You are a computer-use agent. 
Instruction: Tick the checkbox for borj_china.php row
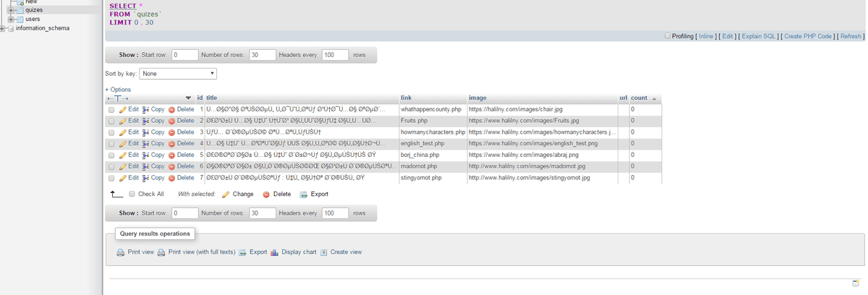point(111,155)
